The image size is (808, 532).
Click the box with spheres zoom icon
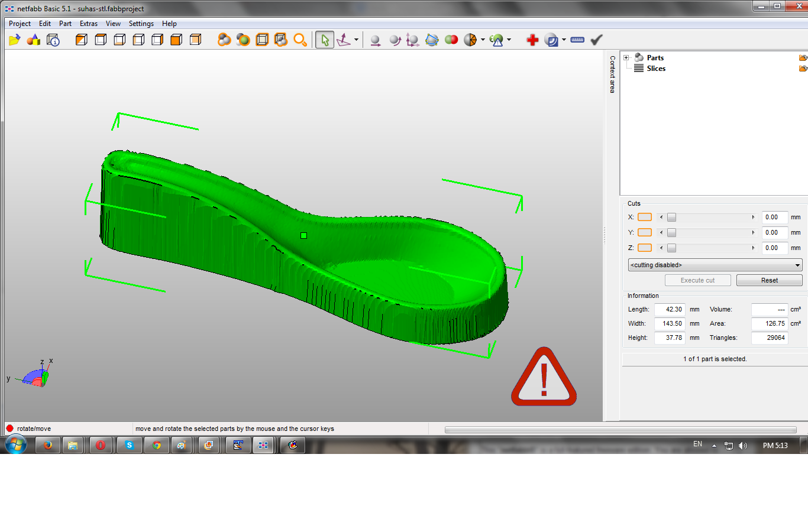click(x=281, y=40)
